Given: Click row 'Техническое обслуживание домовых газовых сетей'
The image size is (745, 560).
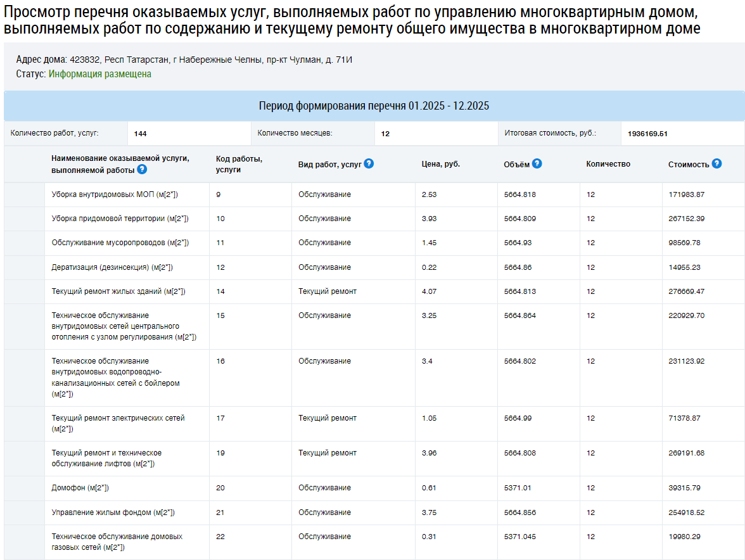Looking at the screenshot, I should [374, 542].
